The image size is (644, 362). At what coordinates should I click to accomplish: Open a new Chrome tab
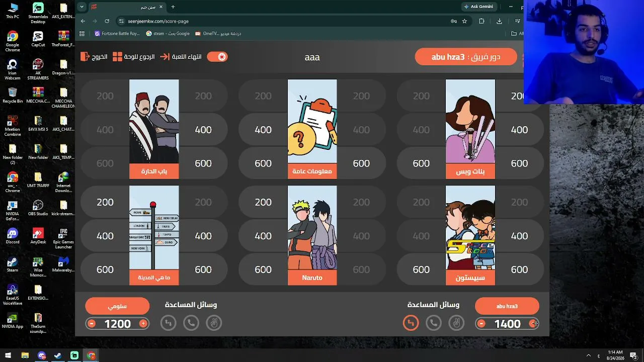[173, 7]
